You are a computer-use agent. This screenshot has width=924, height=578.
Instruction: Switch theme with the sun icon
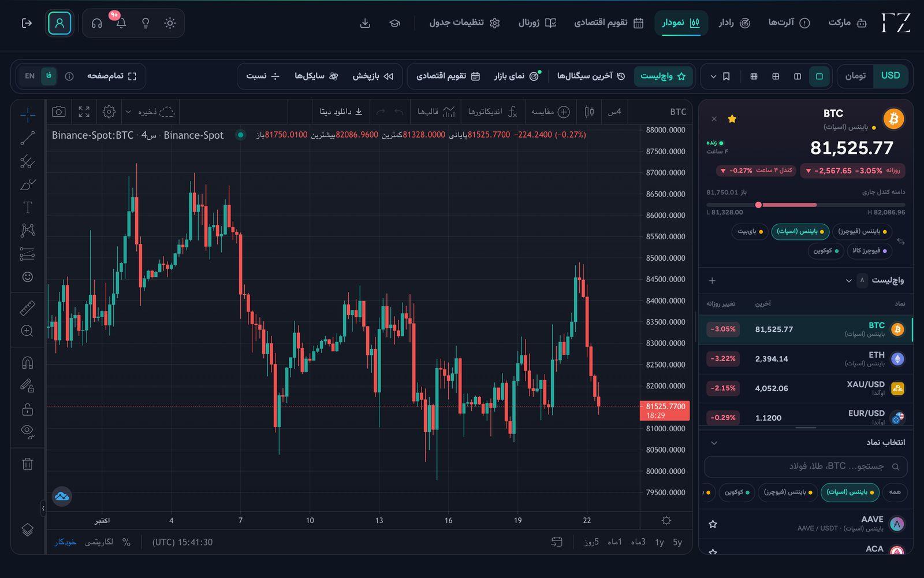tap(170, 23)
